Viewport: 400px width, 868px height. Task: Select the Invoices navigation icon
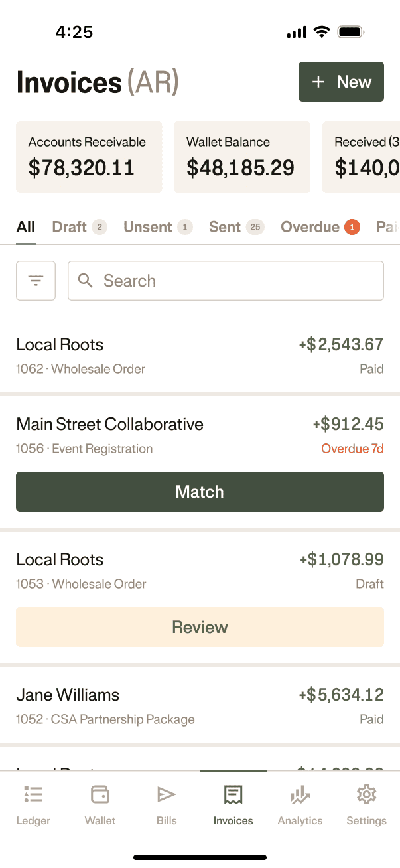point(233,794)
